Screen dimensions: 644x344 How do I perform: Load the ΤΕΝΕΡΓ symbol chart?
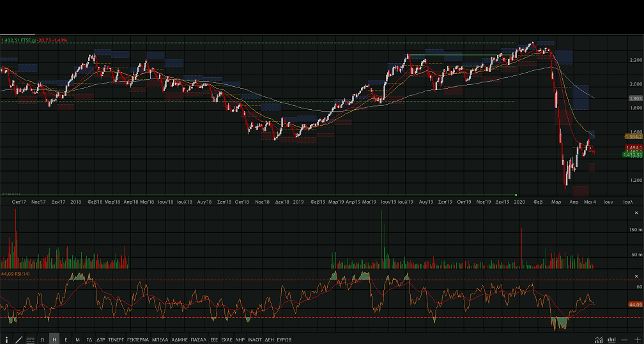[x=116, y=340]
